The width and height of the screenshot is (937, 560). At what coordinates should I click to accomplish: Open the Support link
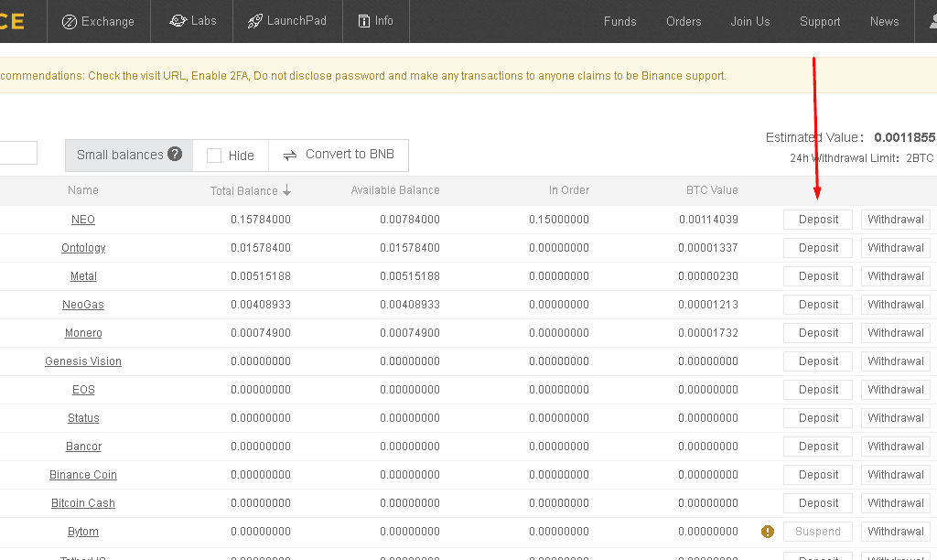[820, 22]
